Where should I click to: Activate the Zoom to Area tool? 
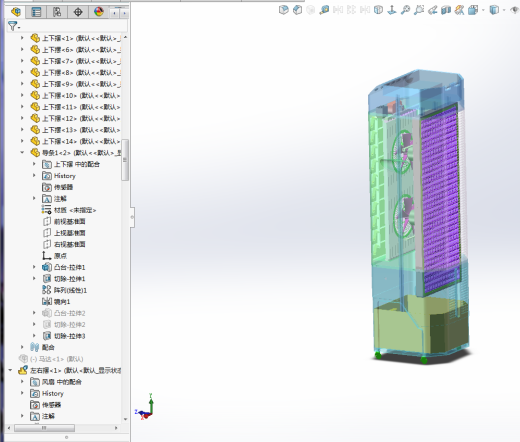(419, 10)
